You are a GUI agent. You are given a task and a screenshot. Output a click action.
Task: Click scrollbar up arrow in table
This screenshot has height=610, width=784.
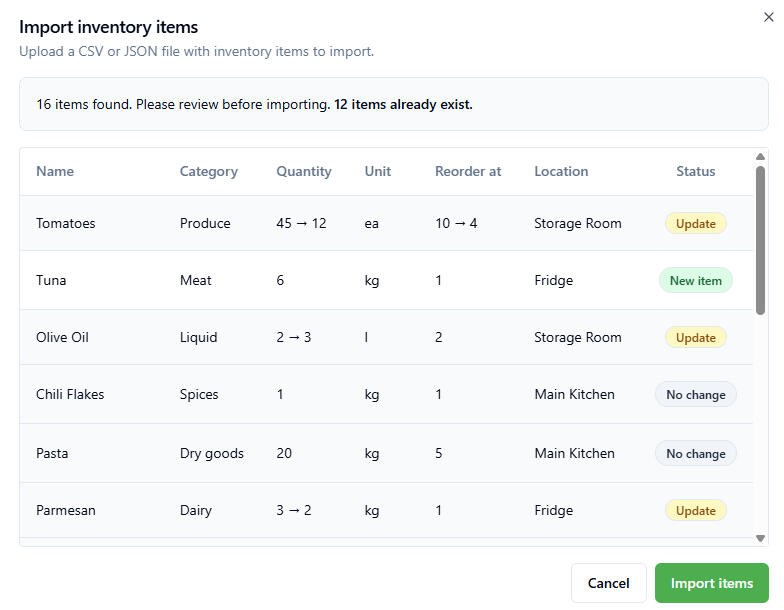[760, 157]
